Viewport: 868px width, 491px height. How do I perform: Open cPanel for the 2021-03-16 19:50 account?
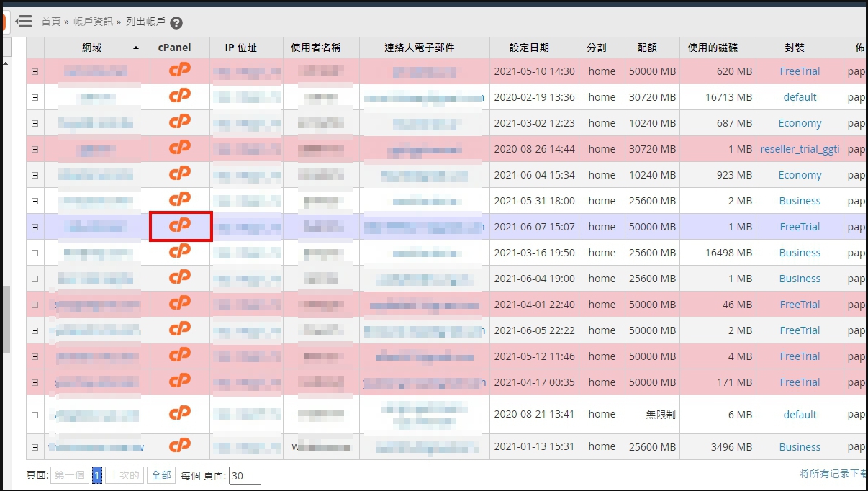pyautogui.click(x=180, y=252)
